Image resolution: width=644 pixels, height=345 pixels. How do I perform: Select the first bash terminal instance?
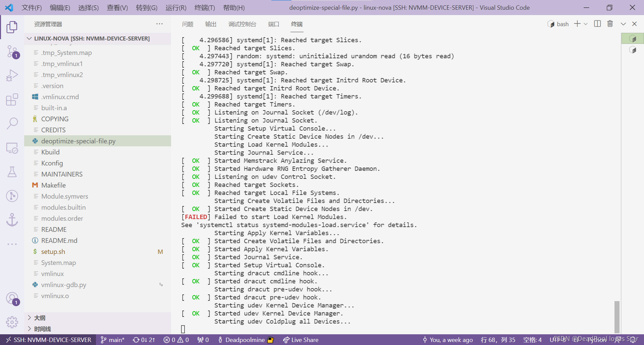[633, 39]
